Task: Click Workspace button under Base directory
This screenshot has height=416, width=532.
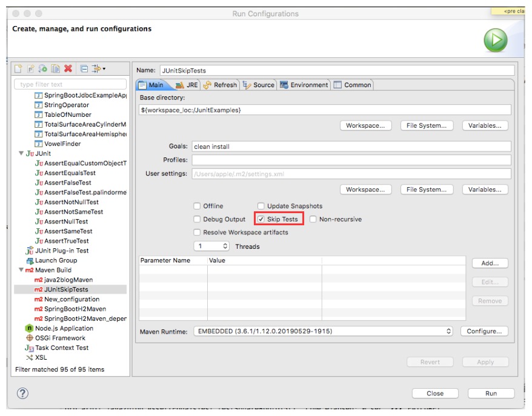Action: pos(366,125)
